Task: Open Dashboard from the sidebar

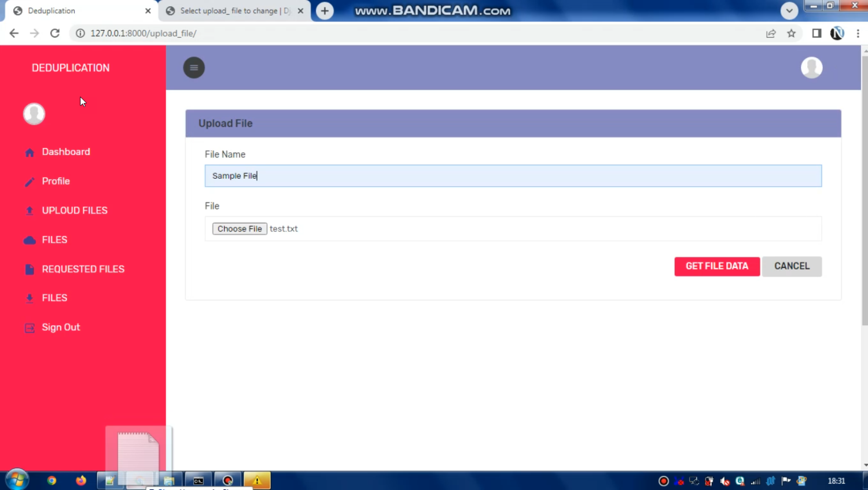Action: coord(65,152)
